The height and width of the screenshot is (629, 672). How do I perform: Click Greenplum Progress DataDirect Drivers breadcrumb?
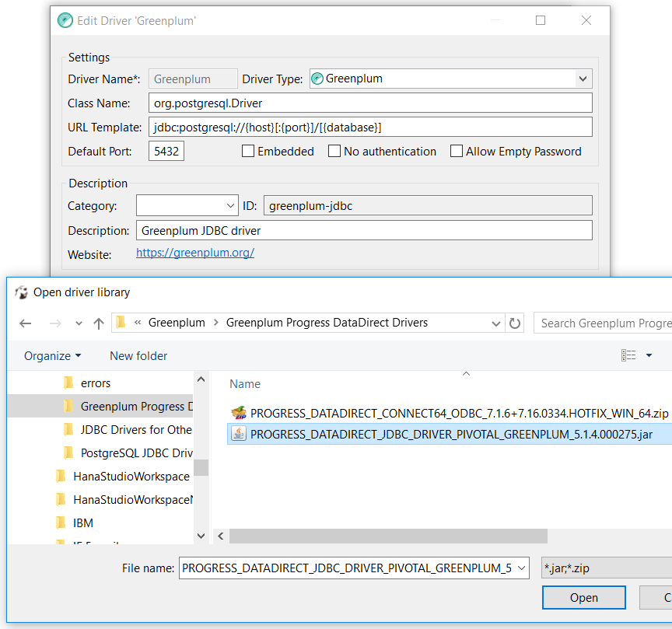coord(327,323)
